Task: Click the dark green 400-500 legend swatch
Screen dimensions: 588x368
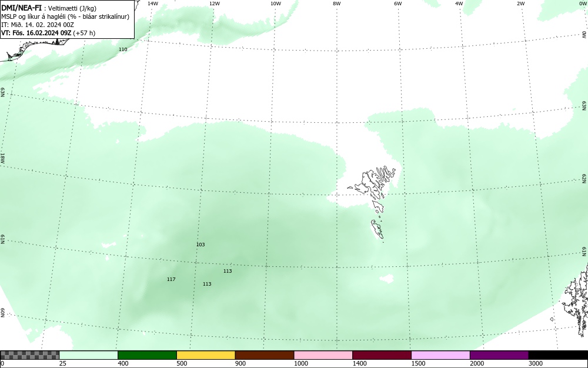Action: 147,355
